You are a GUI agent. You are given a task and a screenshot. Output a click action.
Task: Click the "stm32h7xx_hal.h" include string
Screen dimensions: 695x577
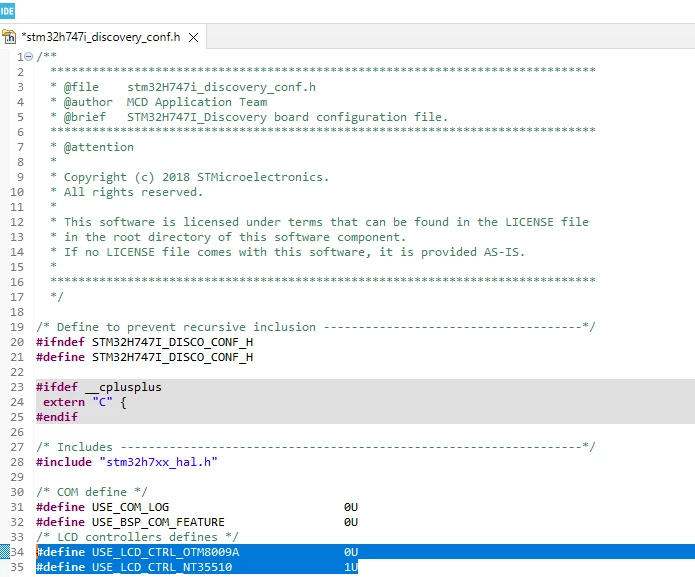click(x=159, y=462)
